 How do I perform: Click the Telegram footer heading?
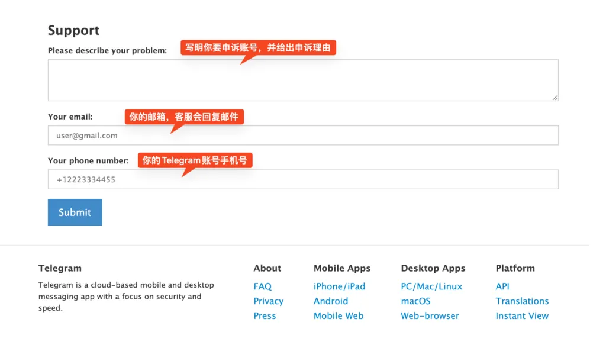(60, 268)
